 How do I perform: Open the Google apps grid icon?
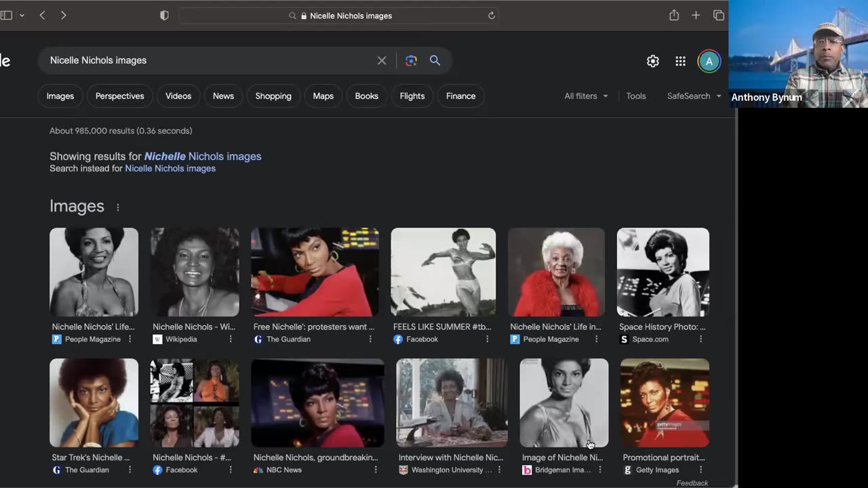point(680,61)
